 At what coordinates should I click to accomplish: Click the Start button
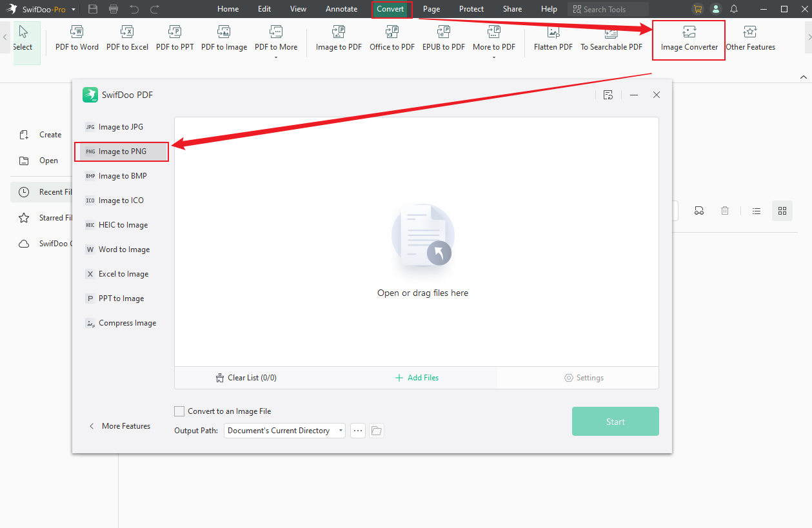[x=615, y=421]
